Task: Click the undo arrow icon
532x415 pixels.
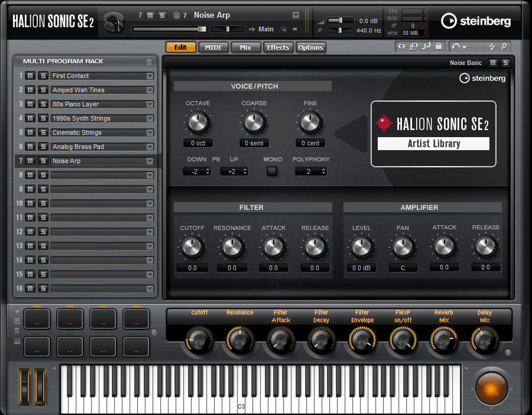Action: click(456, 47)
